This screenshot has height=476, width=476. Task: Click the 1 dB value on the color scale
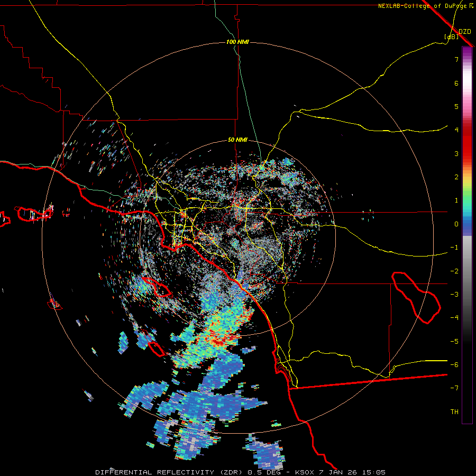click(456, 200)
